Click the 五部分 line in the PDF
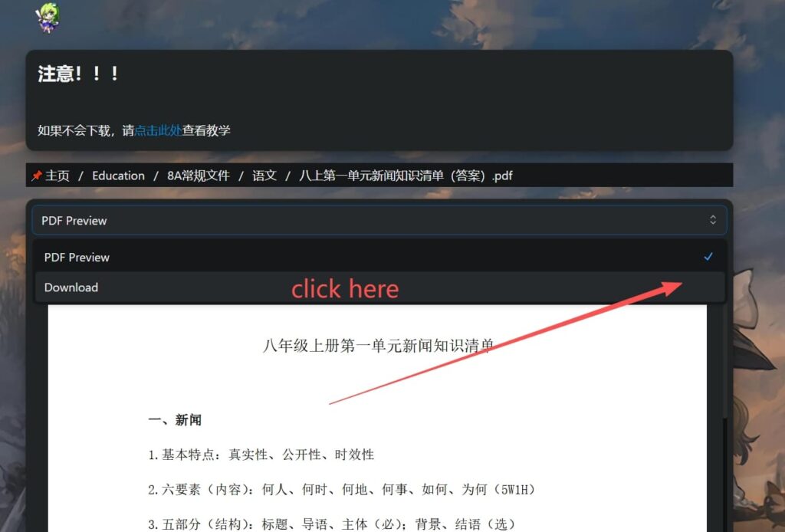 click(x=331, y=524)
